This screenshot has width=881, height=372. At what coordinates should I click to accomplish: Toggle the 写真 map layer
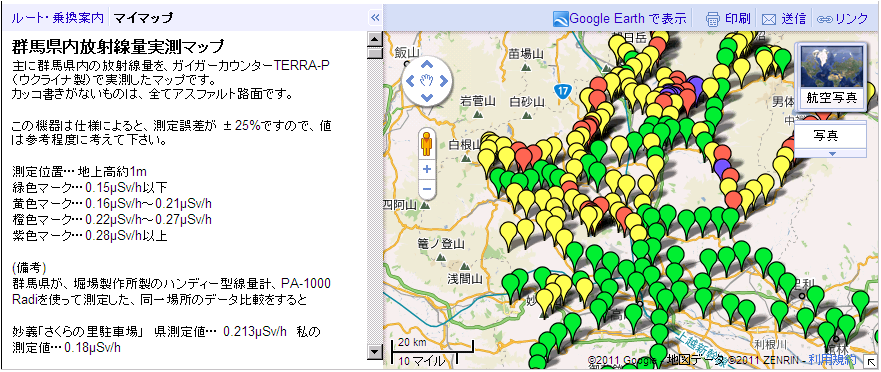(829, 135)
